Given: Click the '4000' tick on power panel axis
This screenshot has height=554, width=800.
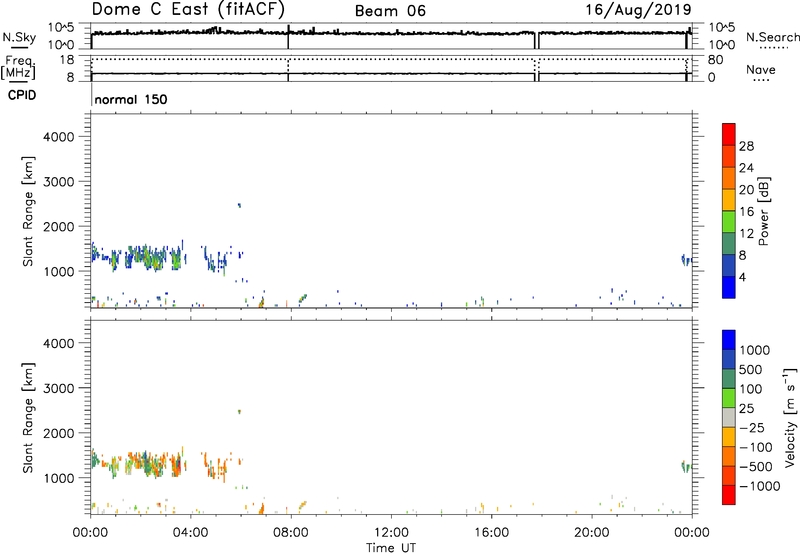Looking at the screenshot, I should (x=59, y=137).
